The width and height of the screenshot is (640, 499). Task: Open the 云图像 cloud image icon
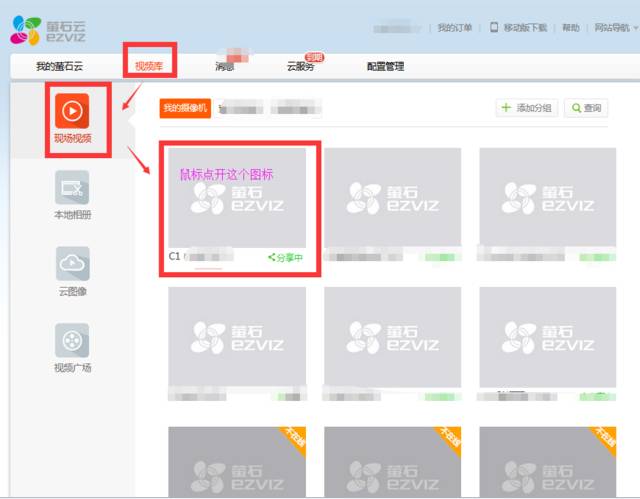coord(72,263)
